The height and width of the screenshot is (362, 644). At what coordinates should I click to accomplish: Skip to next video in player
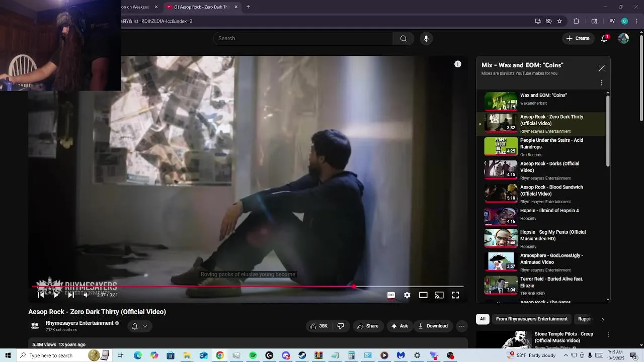[71, 295]
